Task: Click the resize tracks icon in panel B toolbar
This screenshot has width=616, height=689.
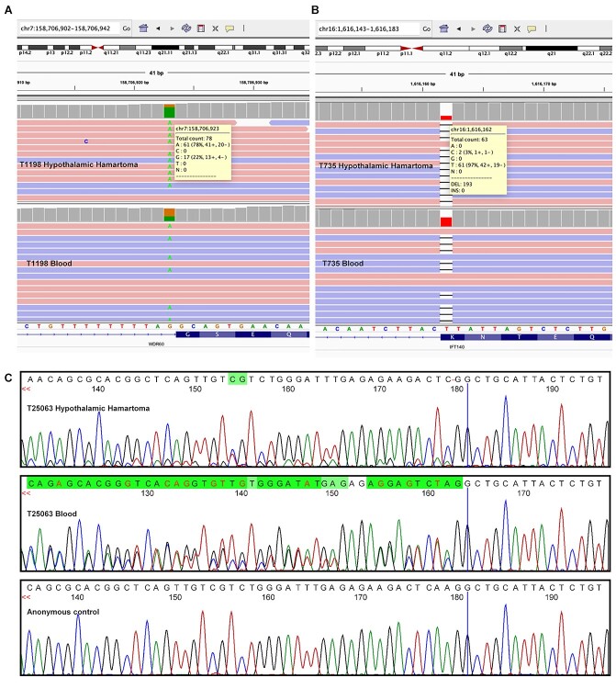Action: 517,29
